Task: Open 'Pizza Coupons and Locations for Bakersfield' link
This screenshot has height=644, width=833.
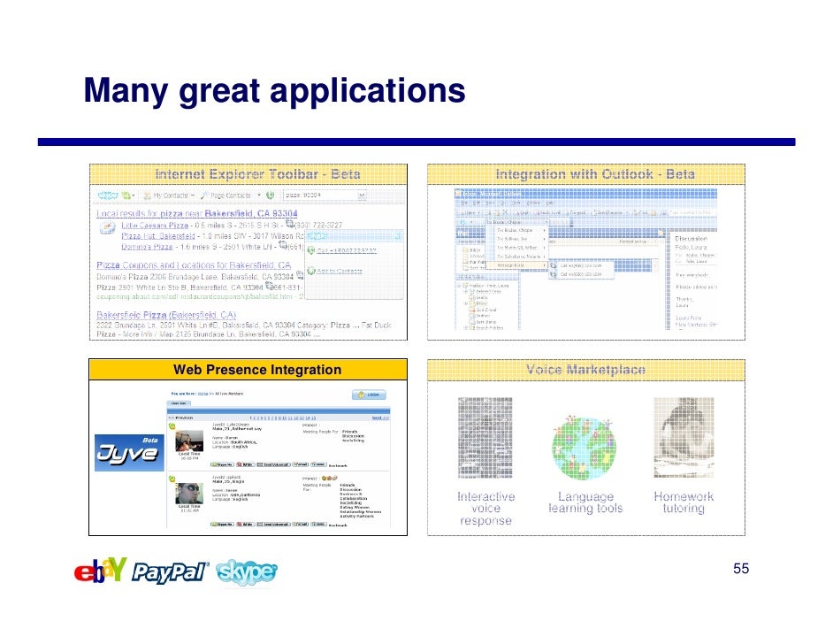Action: click(x=194, y=265)
